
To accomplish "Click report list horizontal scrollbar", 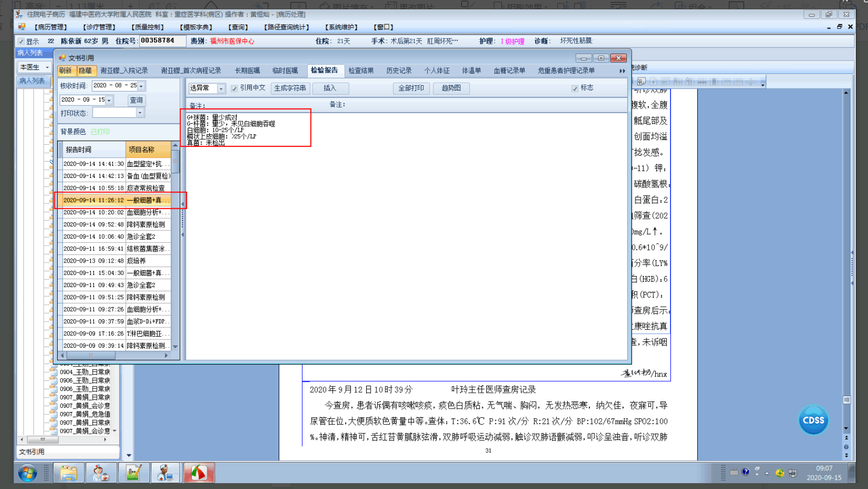I will point(114,355).
